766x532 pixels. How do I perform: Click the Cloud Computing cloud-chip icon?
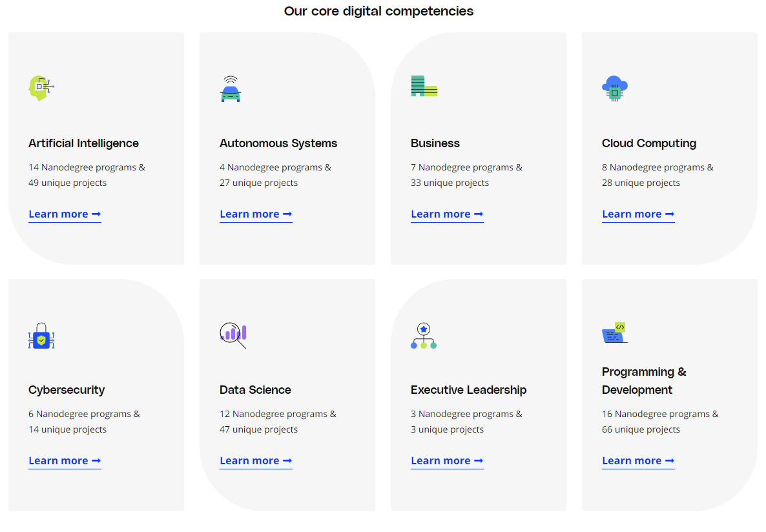[x=614, y=88]
